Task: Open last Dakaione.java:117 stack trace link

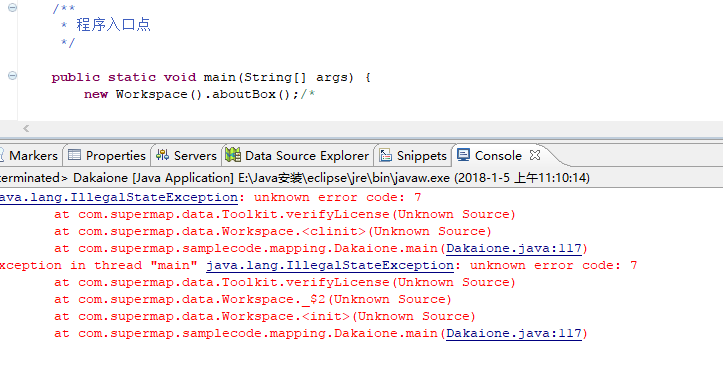Action: point(514,333)
